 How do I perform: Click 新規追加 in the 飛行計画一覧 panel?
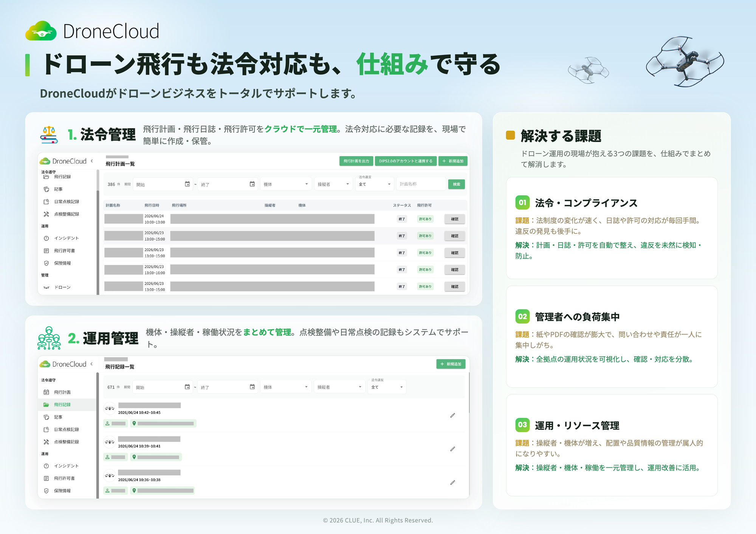click(453, 161)
